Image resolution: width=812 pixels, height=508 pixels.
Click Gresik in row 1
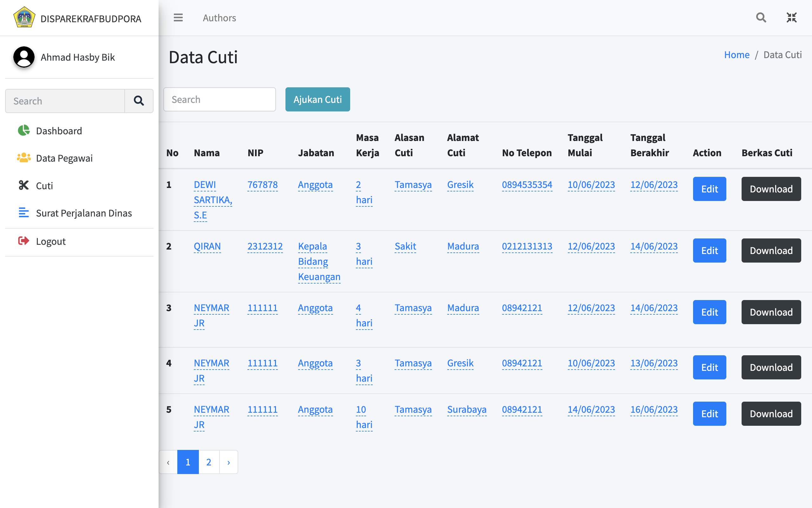tap(460, 185)
